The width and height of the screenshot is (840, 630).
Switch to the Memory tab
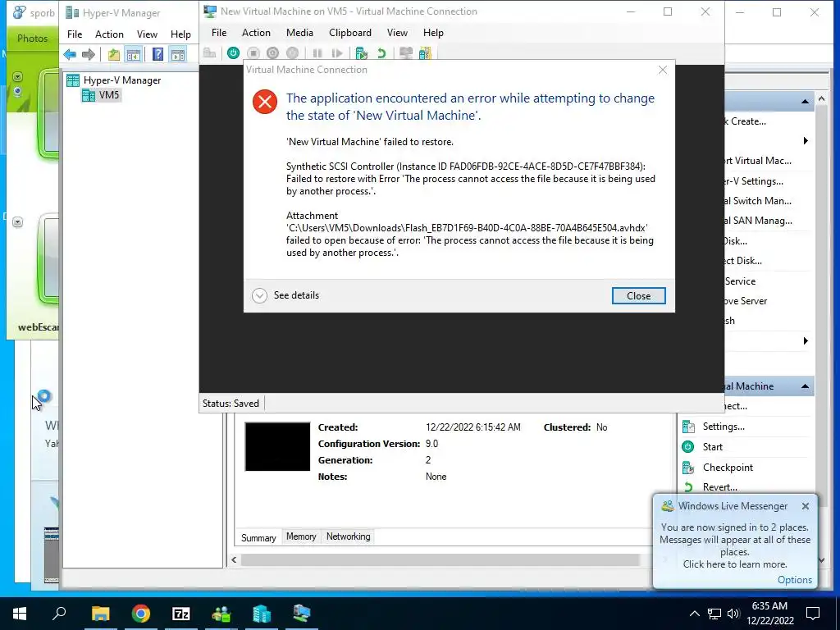tap(301, 536)
